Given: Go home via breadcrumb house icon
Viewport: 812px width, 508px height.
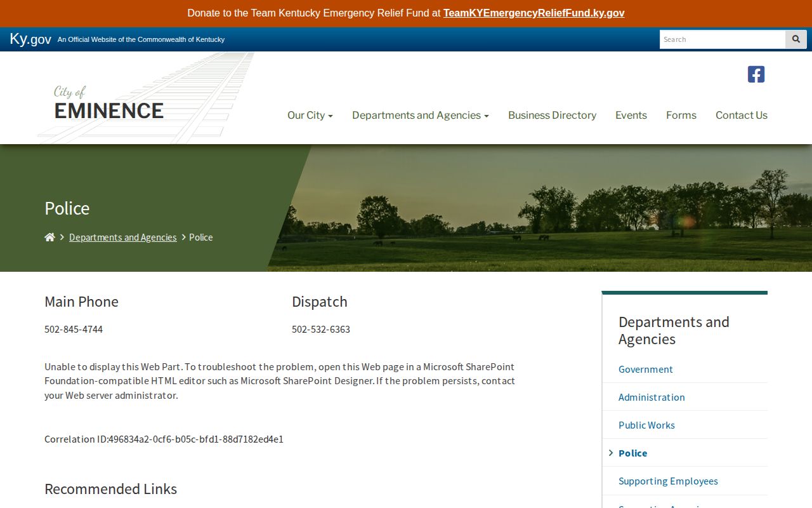Looking at the screenshot, I should tap(49, 237).
